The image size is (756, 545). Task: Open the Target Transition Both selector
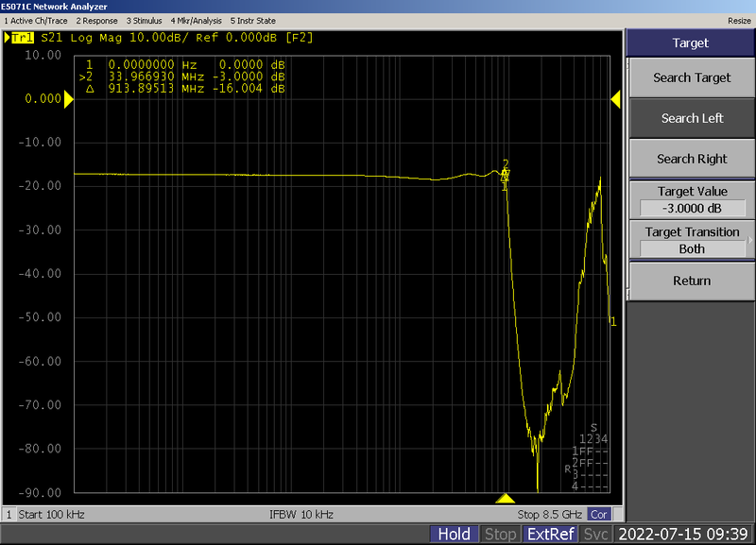(692, 249)
